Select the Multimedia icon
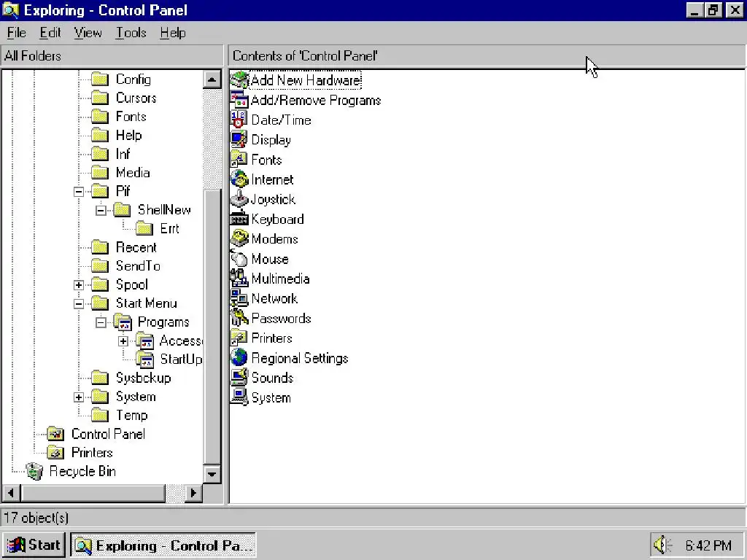This screenshot has height=560, width=747. point(239,279)
